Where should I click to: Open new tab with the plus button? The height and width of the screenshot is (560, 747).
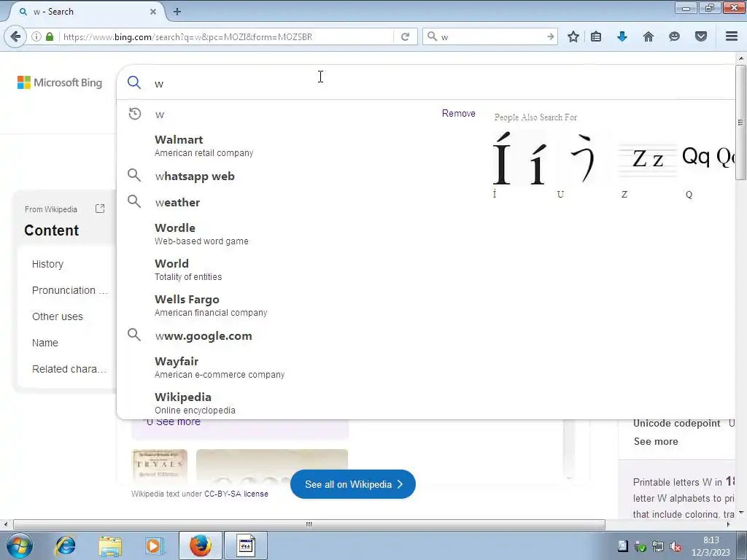(177, 12)
